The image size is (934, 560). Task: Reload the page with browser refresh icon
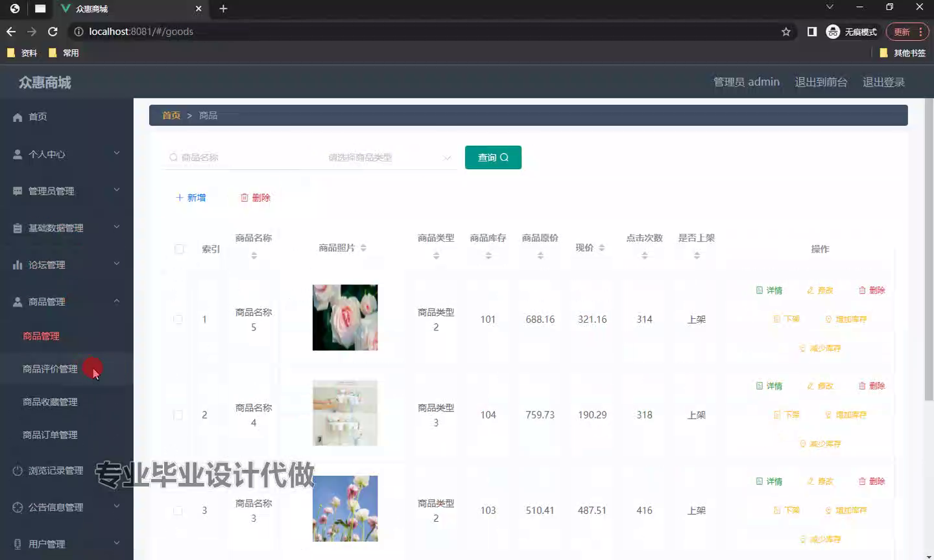pos(53,32)
